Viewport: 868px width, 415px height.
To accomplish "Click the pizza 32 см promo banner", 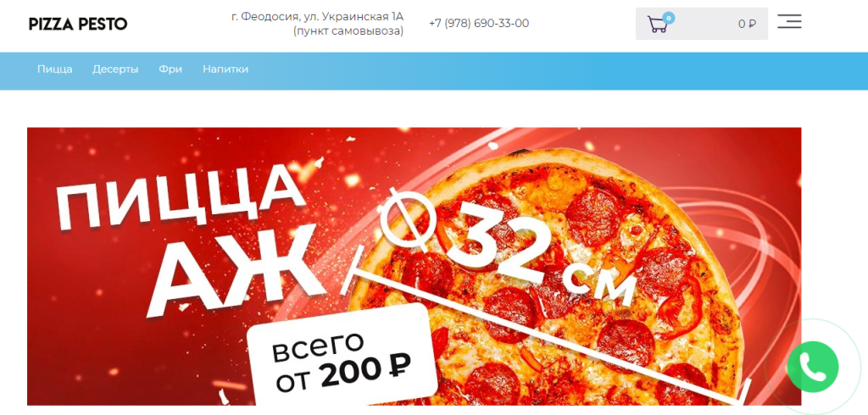I will click(414, 266).
